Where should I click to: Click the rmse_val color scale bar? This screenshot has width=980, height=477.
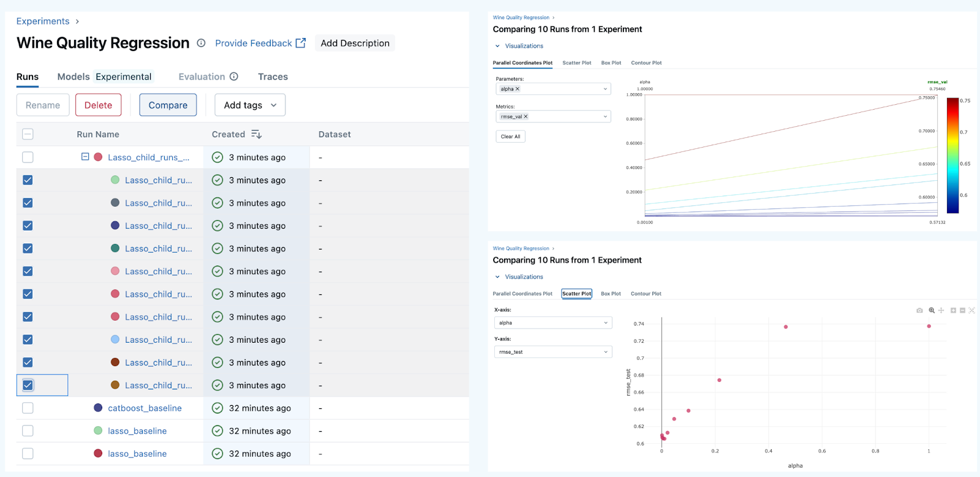(x=952, y=156)
